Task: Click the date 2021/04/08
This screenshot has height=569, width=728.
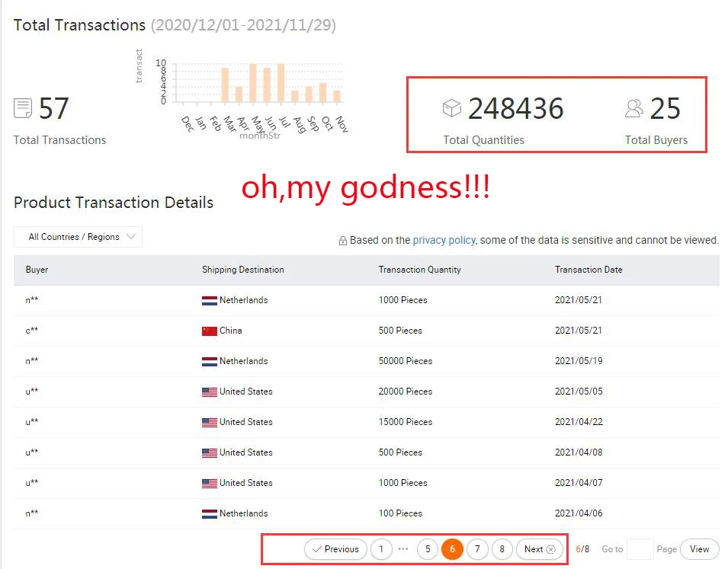Action: coord(579,452)
